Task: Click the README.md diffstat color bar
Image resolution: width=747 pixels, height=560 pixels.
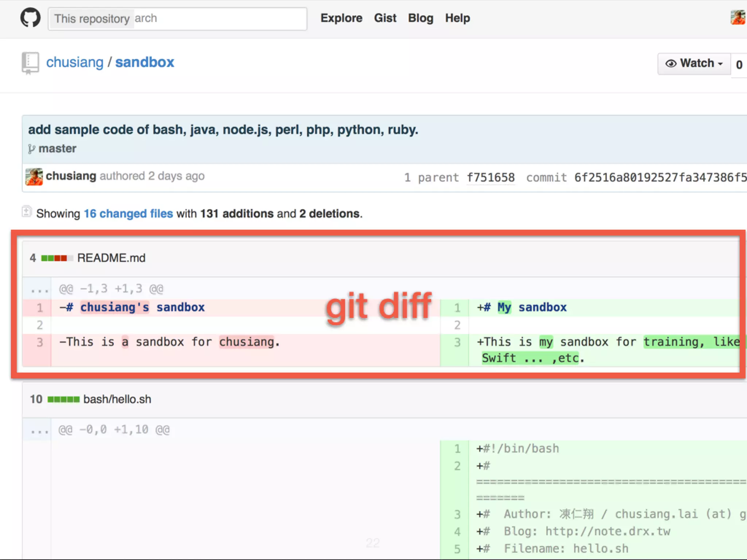Action: coord(57,258)
